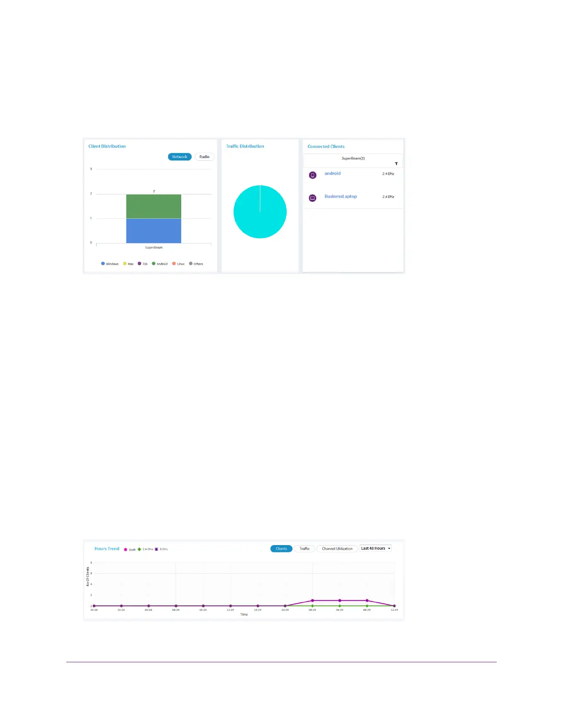The height and width of the screenshot is (728, 563).
Task: Click android's 2.4 GHz band label
Action: pyautogui.click(x=388, y=174)
